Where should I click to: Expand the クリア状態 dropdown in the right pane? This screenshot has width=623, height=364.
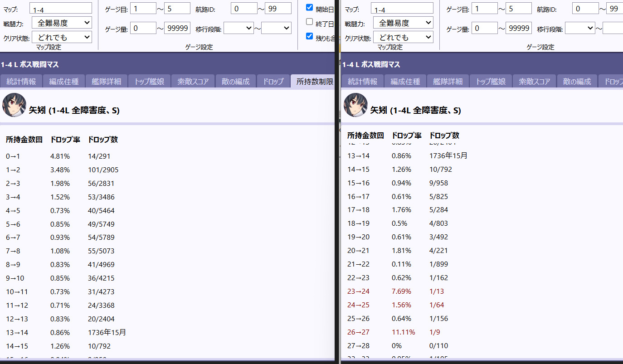[403, 37]
